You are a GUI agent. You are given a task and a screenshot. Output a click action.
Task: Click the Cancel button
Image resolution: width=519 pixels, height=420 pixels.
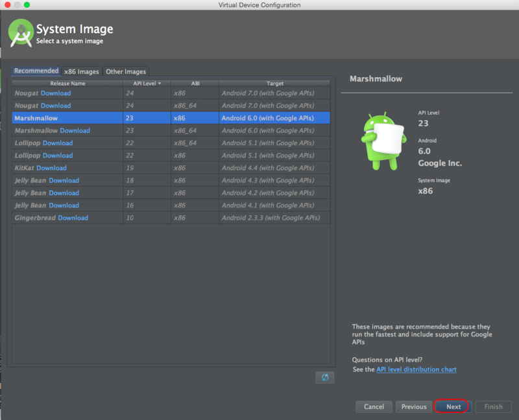(x=374, y=407)
